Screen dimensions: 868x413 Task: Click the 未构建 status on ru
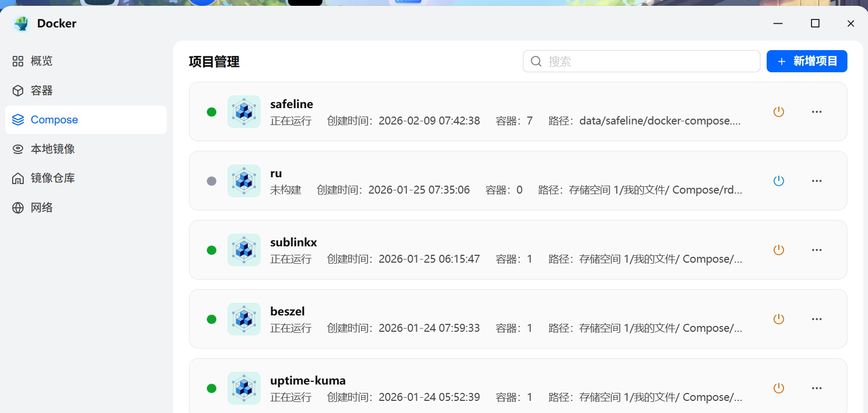coord(286,190)
